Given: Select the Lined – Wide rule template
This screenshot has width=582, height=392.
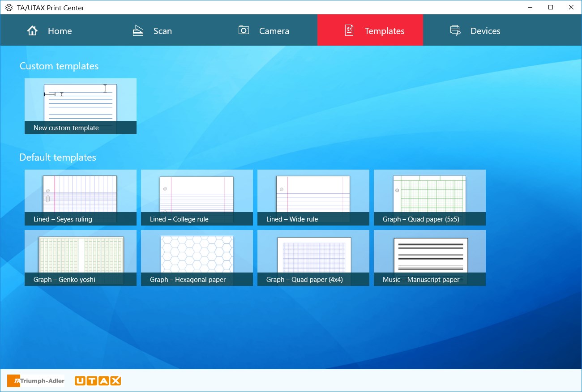Looking at the screenshot, I should (x=313, y=197).
